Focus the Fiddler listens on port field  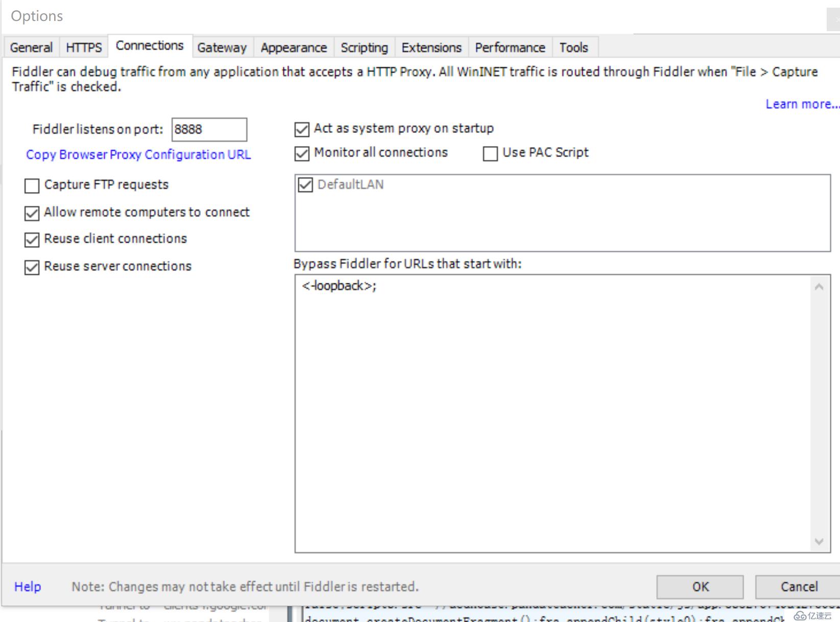pos(209,129)
